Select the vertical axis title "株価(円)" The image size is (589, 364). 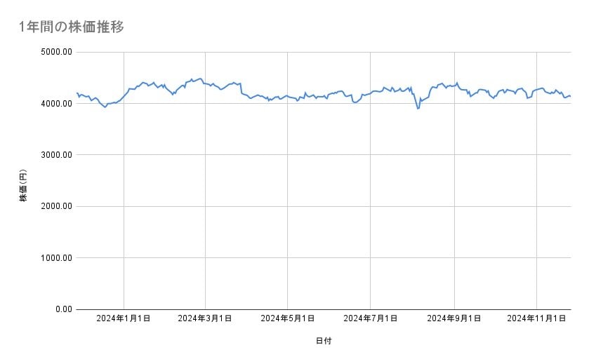(23, 186)
